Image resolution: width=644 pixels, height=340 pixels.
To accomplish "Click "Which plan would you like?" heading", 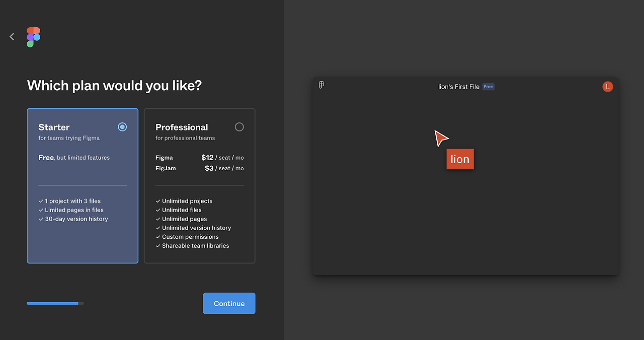I will click(x=114, y=86).
